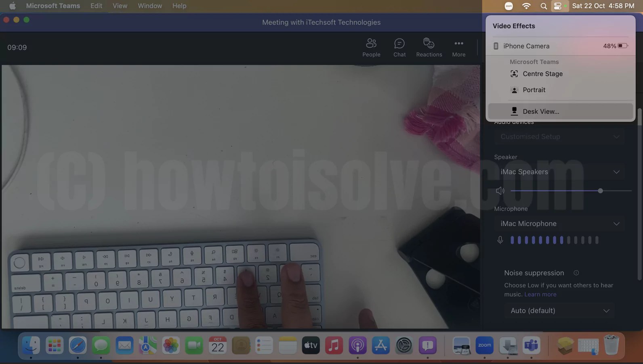This screenshot has height=364, width=643.
Task: Open Maps from the Dock
Action: coord(148,345)
